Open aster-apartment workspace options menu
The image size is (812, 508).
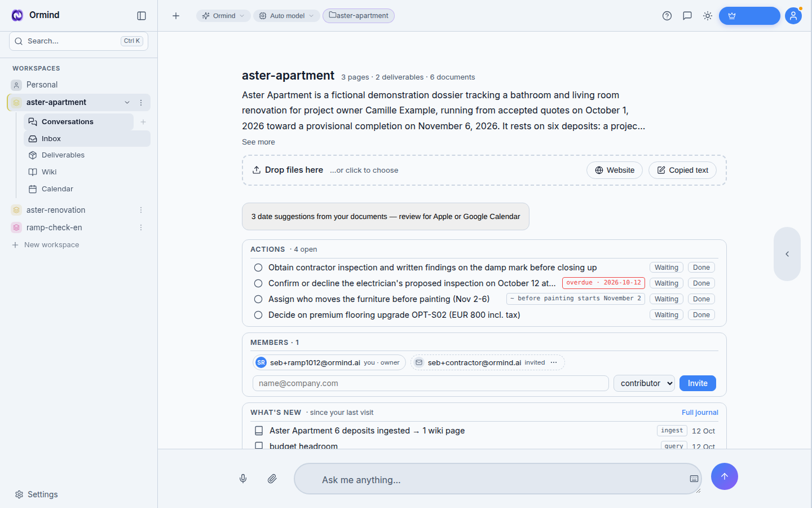pyautogui.click(x=141, y=103)
